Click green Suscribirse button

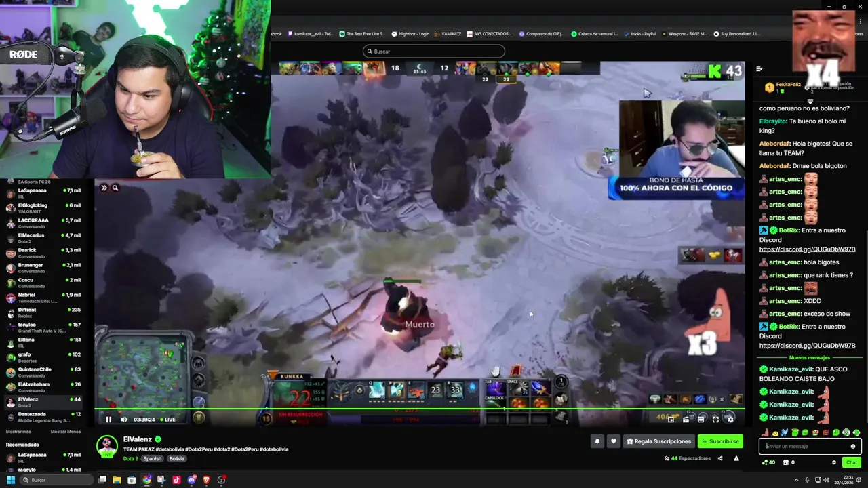(720, 441)
